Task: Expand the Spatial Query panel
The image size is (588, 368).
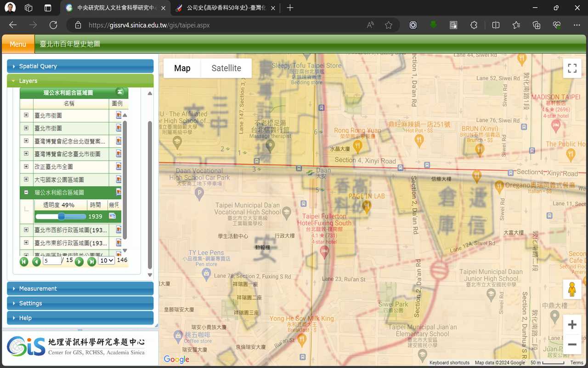Action: [80, 66]
